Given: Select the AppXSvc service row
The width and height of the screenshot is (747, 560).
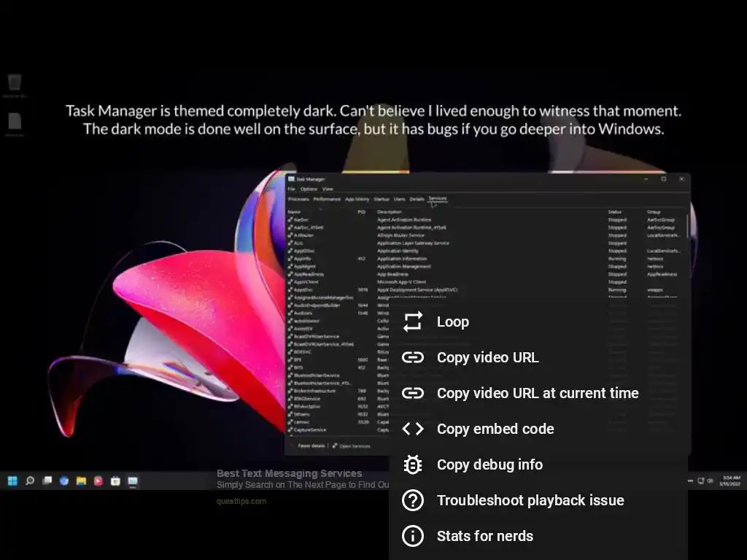Looking at the screenshot, I should click(x=485, y=290).
